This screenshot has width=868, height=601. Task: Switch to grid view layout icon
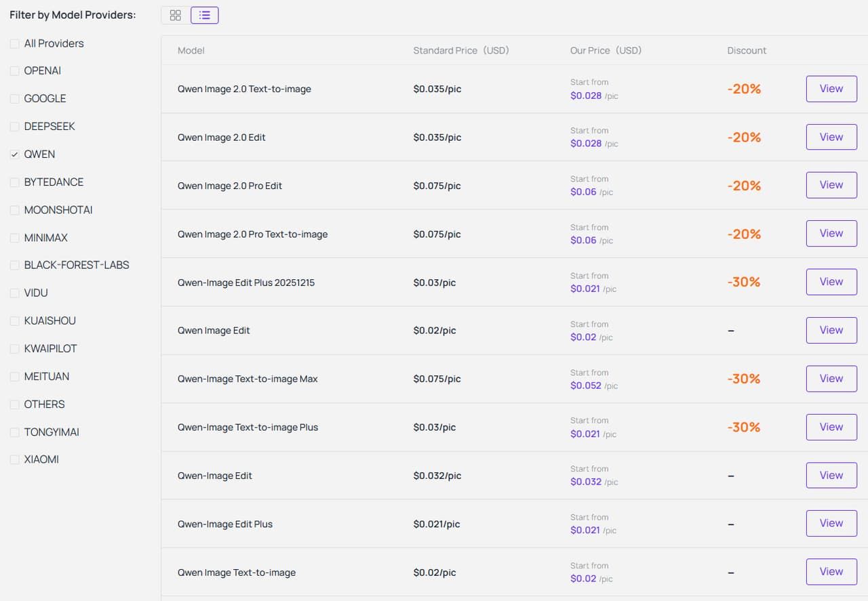176,15
